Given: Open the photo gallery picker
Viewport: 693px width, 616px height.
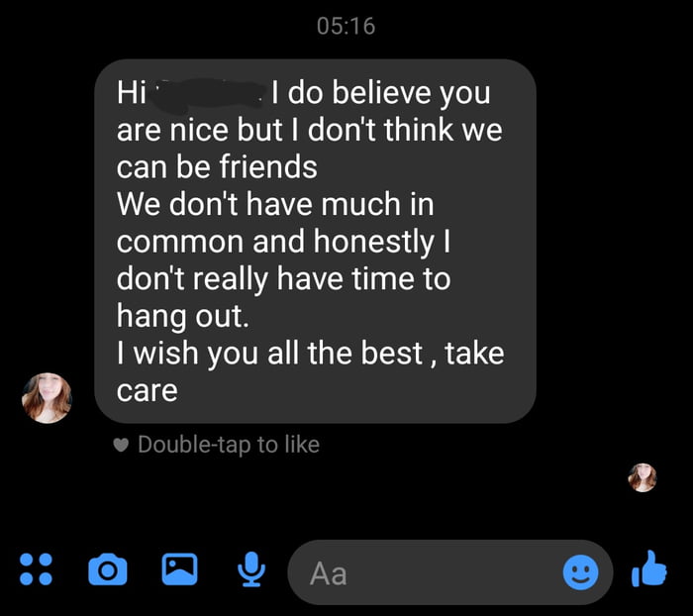Looking at the screenshot, I should 179,568.
